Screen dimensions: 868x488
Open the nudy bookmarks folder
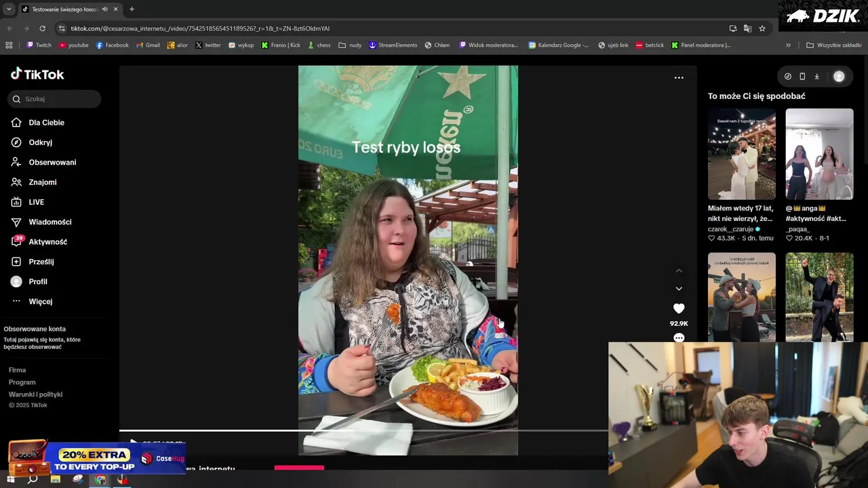[x=350, y=45]
